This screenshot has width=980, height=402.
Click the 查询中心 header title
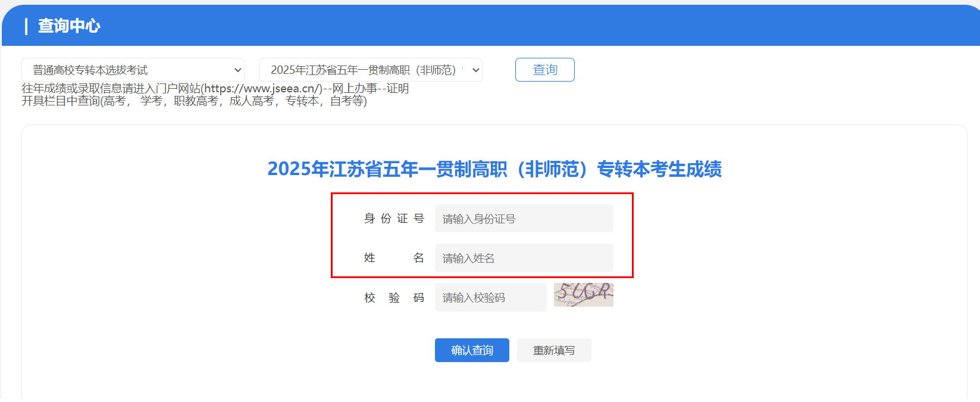(x=69, y=26)
